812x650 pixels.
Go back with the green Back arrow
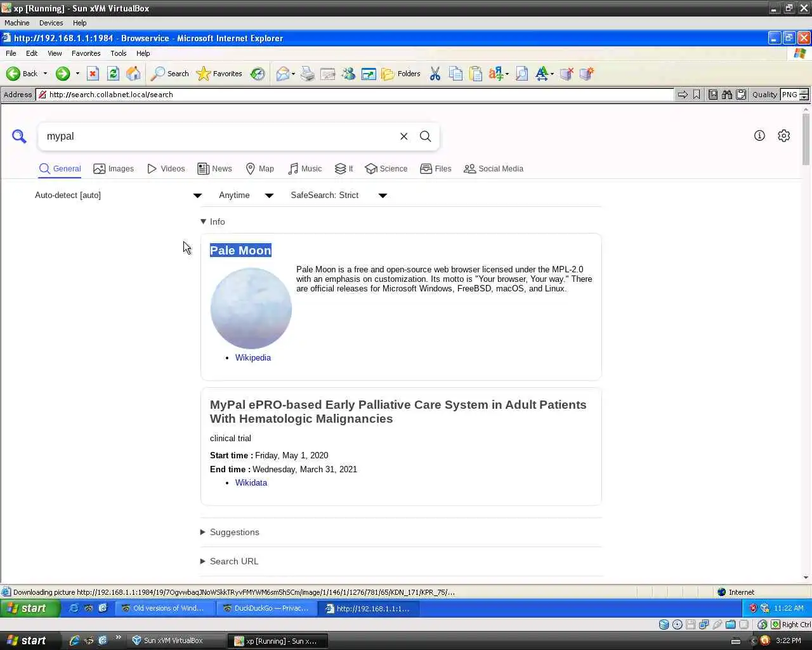tap(22, 74)
